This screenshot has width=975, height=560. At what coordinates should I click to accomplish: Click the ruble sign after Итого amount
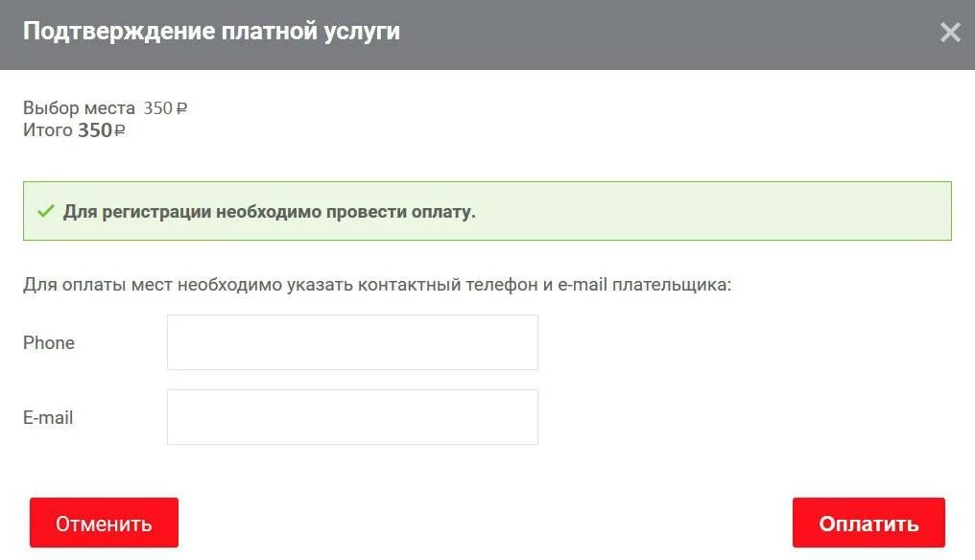120,131
